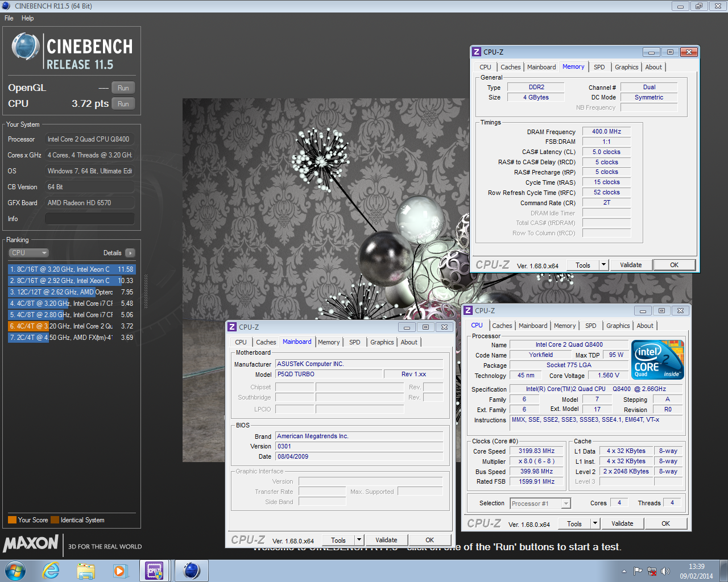Click the Details arrow button in Ranking

[130, 253]
